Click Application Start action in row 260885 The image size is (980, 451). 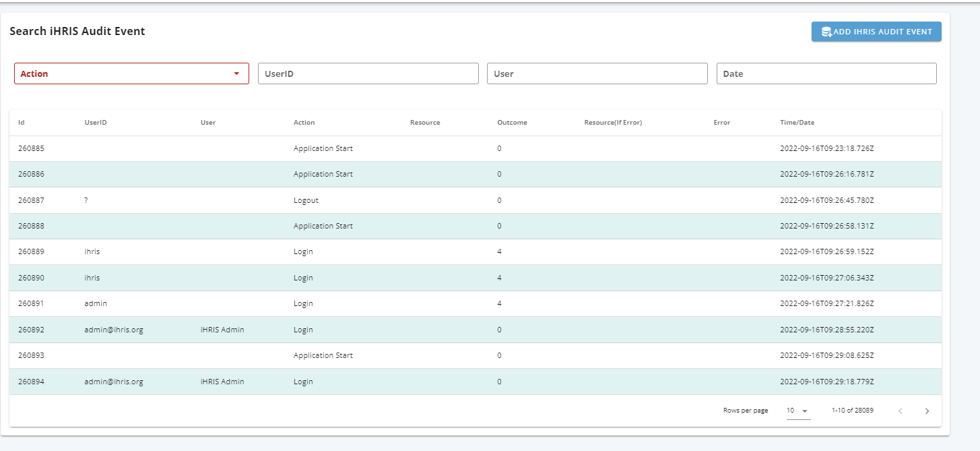pos(323,148)
